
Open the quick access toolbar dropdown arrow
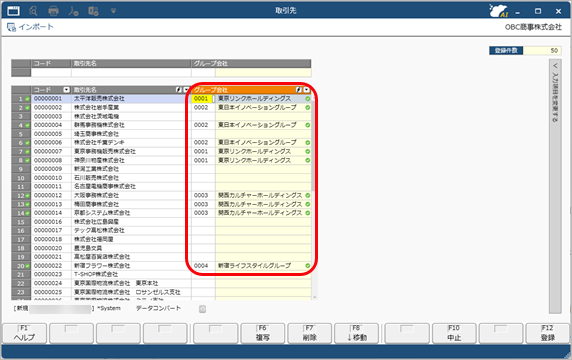(x=113, y=11)
